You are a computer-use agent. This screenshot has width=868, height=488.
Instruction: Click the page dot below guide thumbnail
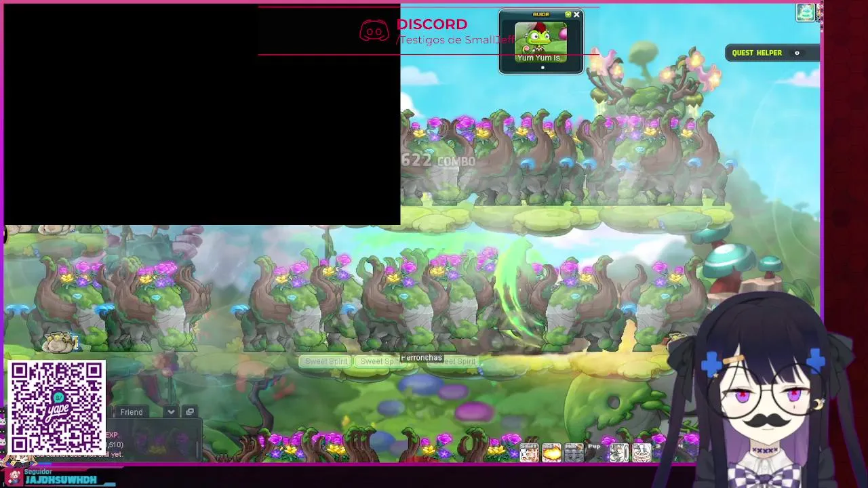(x=542, y=68)
